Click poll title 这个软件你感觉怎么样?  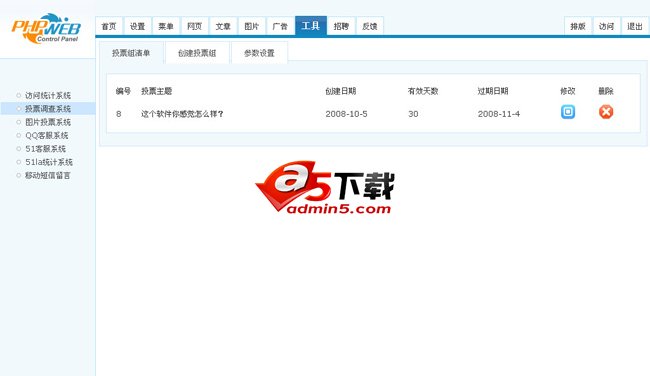pos(182,114)
